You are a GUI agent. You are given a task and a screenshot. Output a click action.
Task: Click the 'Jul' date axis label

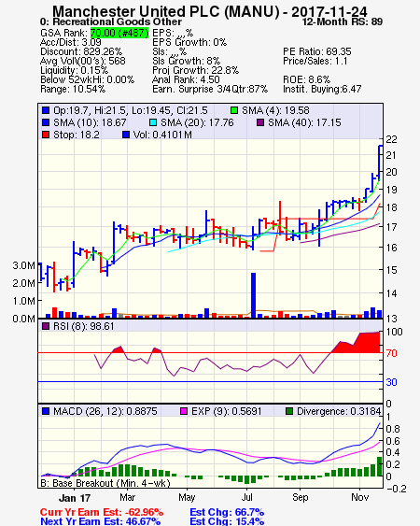[x=246, y=497]
